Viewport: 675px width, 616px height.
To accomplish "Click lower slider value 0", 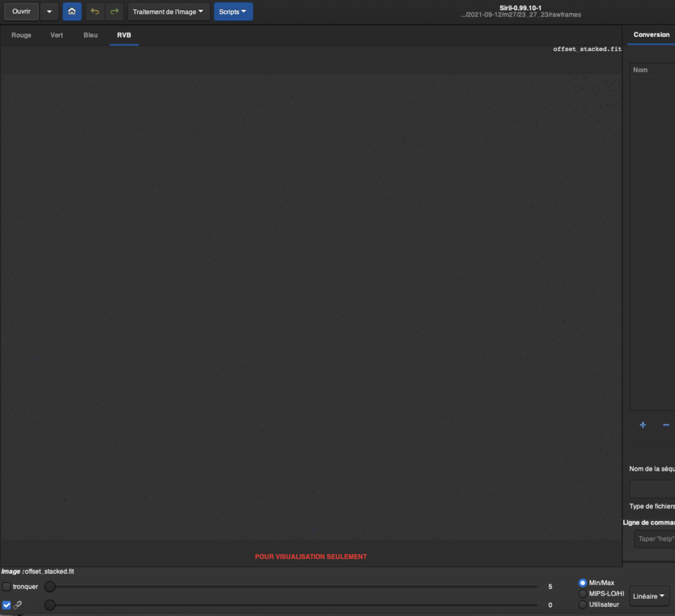I will coord(550,605).
